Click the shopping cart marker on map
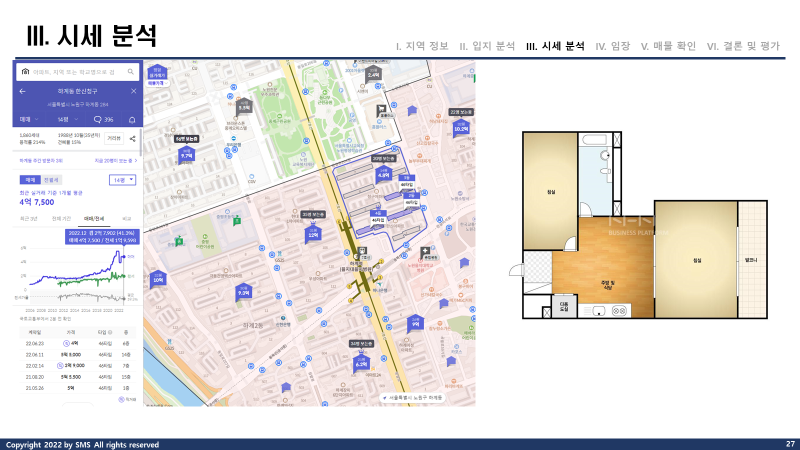The height and width of the screenshot is (450, 800). (381, 109)
